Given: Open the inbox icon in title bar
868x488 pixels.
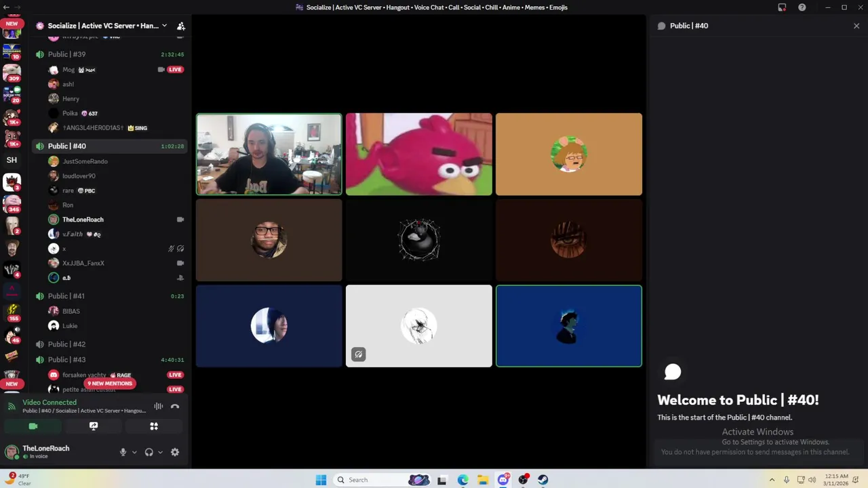Looking at the screenshot, I should click(782, 7).
